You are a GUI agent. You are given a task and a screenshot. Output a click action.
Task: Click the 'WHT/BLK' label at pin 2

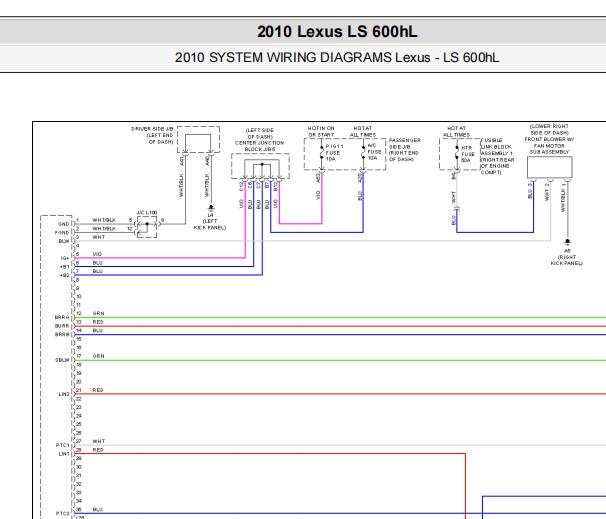tap(104, 228)
